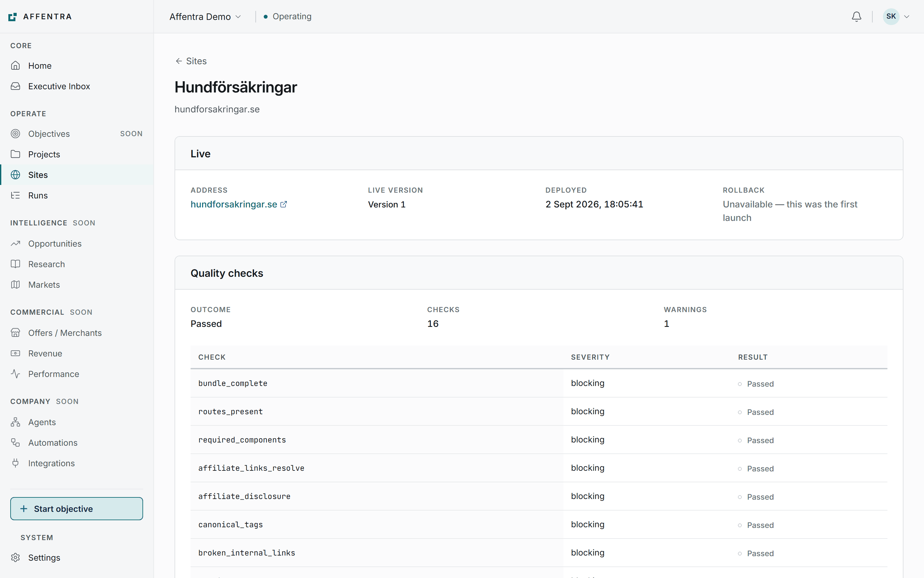This screenshot has width=924, height=578.
Task: Click the back arrow beside Sites
Action: click(179, 61)
